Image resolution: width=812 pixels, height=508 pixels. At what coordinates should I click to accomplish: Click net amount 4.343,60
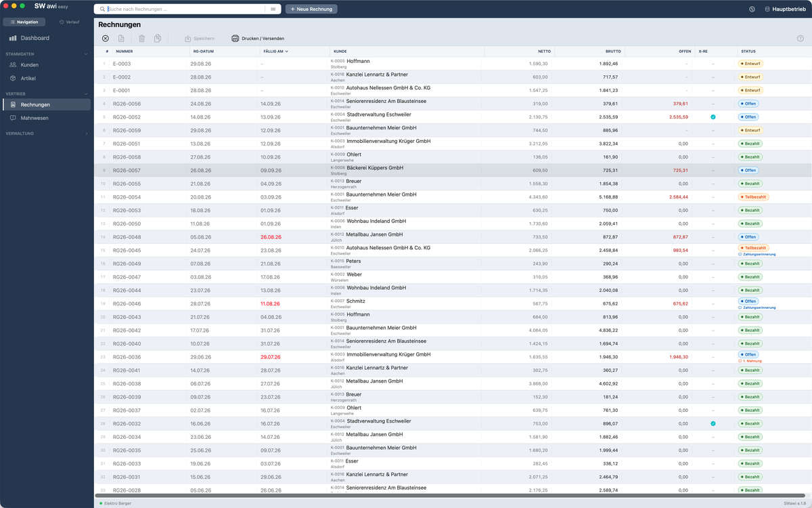(539, 197)
